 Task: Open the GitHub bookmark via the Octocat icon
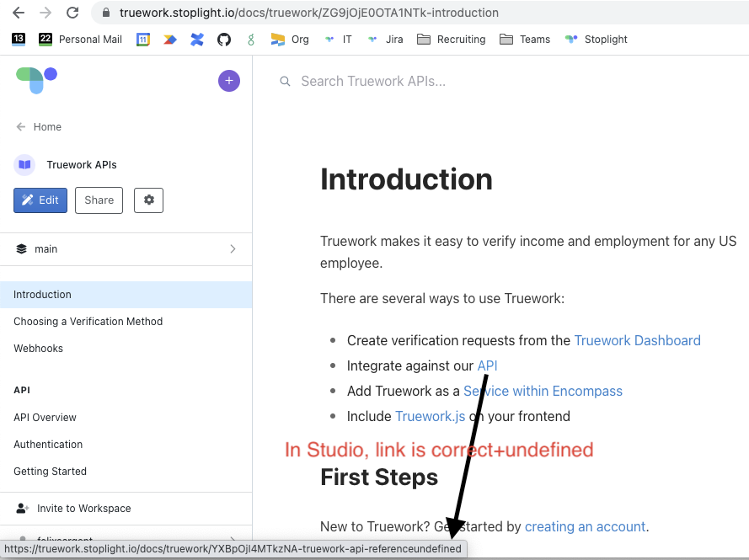click(x=222, y=39)
